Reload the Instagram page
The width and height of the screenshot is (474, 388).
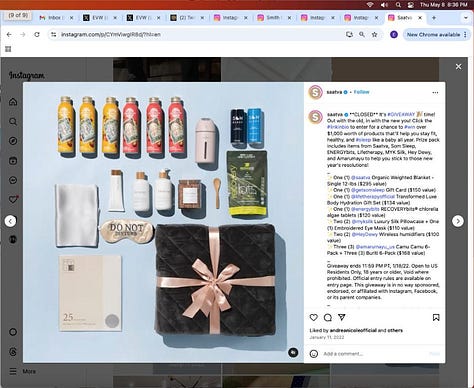tap(37, 34)
